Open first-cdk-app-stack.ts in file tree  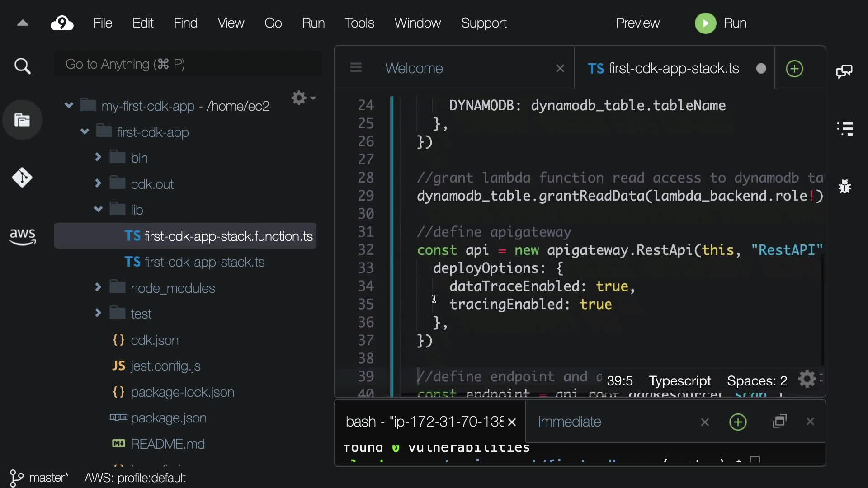click(x=204, y=262)
